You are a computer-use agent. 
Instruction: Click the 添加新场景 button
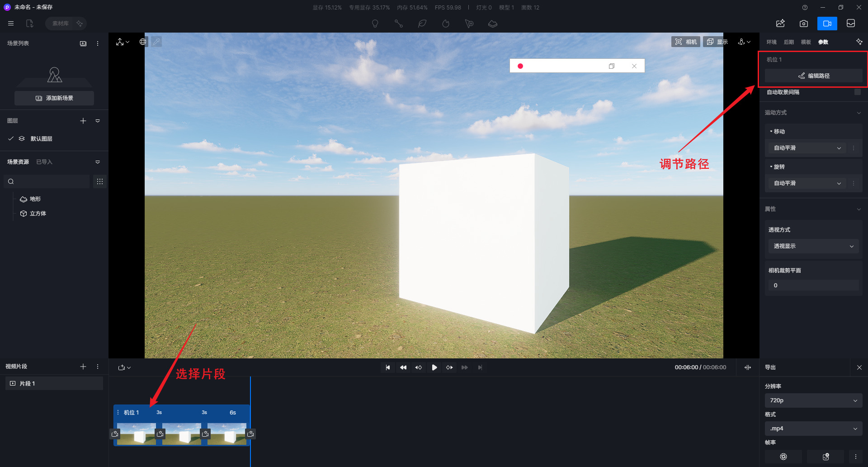coord(54,98)
